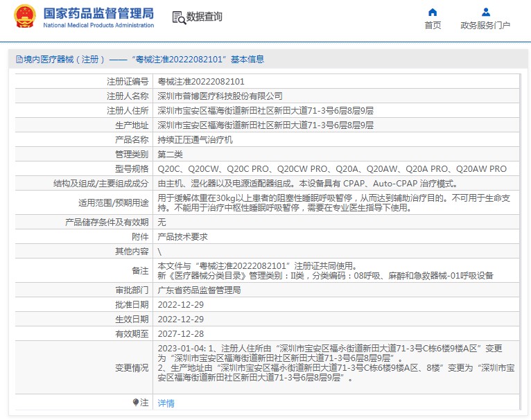The width and height of the screenshot is (531, 420).
Task: Click the 产品技术要求 attachment cell
Action: [x=183, y=236]
